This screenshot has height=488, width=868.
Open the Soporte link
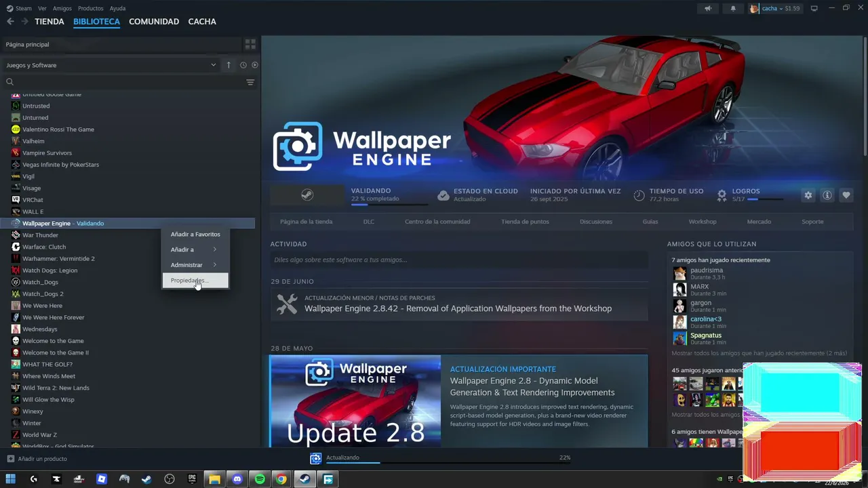pyautogui.click(x=812, y=222)
